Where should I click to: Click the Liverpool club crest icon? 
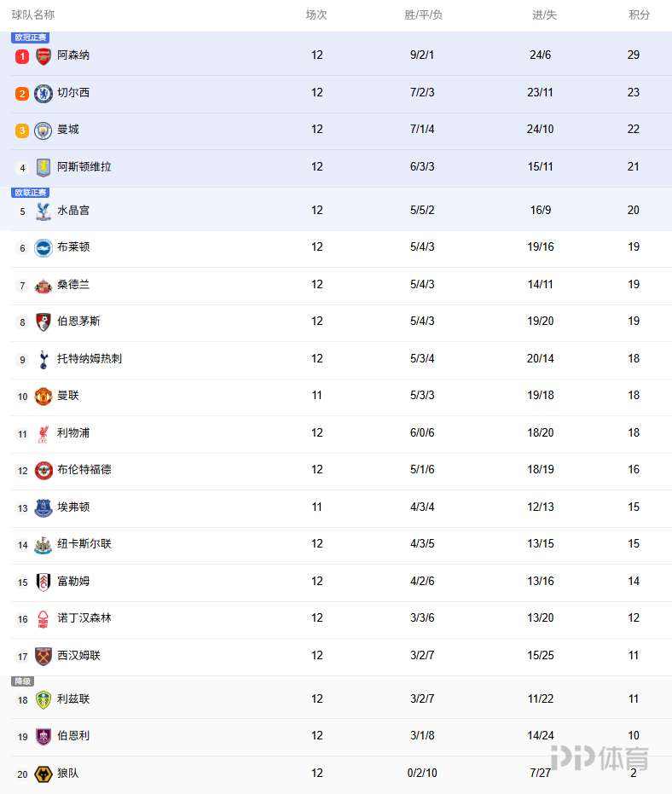43,433
